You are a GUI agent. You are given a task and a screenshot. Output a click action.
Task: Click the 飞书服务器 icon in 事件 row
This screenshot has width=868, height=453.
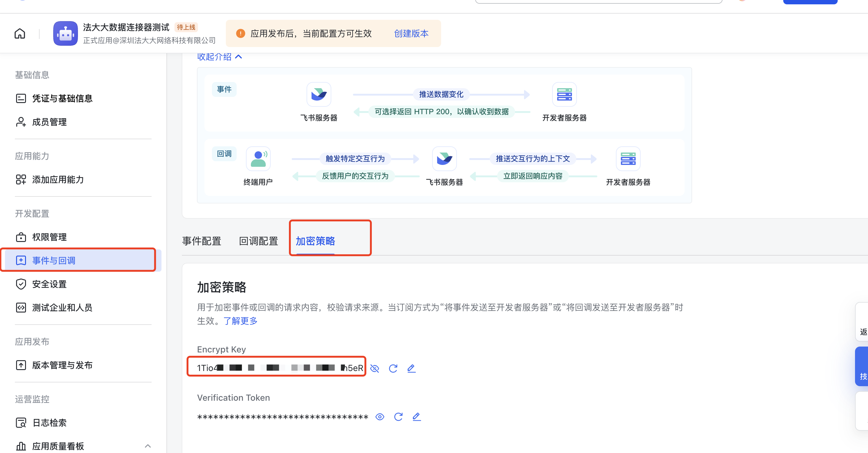(x=319, y=94)
